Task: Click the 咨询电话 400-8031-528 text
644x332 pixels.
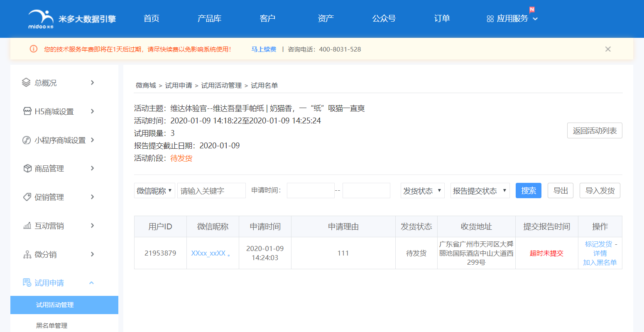Action: (324, 49)
